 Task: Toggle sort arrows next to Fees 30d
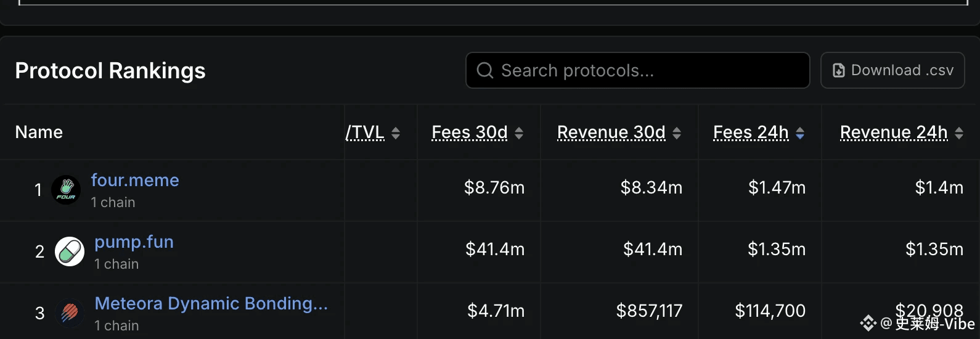(519, 133)
